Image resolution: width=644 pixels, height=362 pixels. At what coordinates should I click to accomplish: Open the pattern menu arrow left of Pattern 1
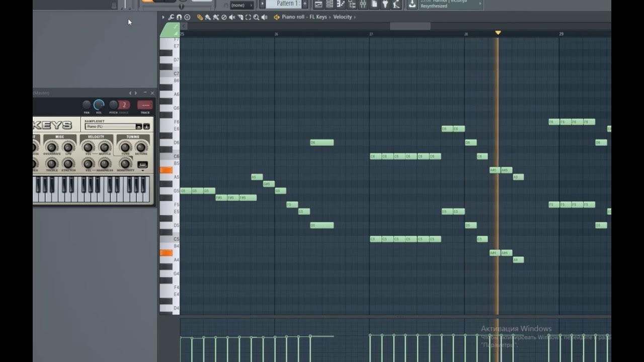coord(262,4)
